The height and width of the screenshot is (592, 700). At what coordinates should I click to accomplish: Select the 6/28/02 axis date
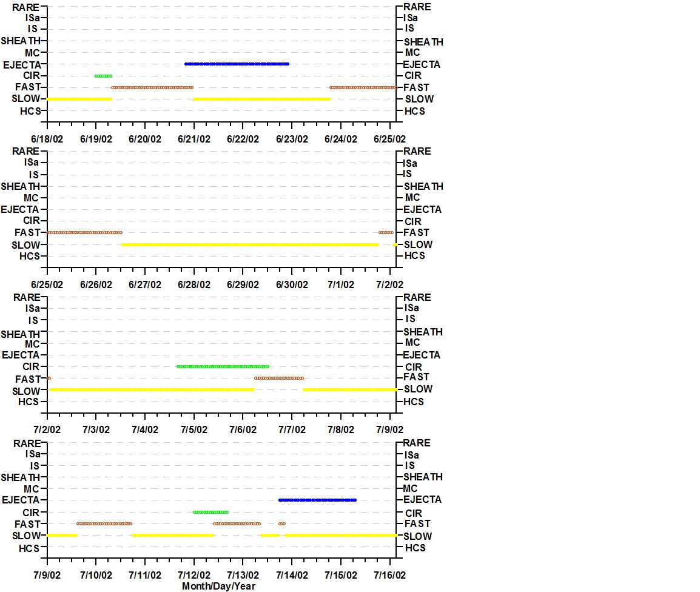coord(194,284)
